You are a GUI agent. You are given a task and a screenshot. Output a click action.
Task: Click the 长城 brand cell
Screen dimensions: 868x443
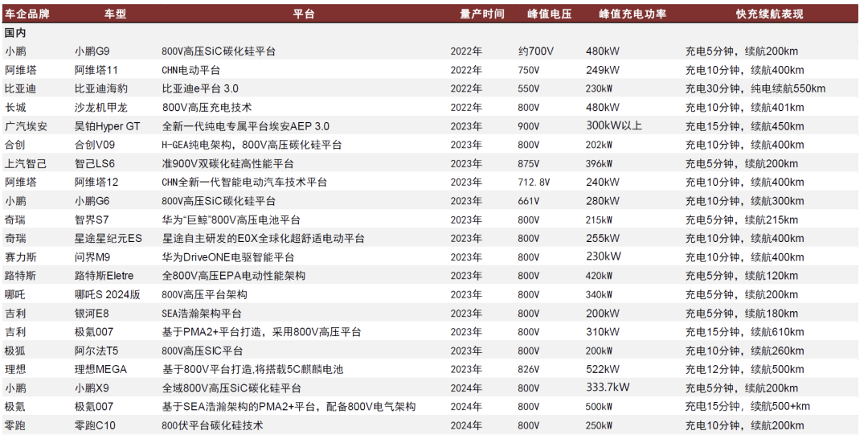[x=15, y=108]
